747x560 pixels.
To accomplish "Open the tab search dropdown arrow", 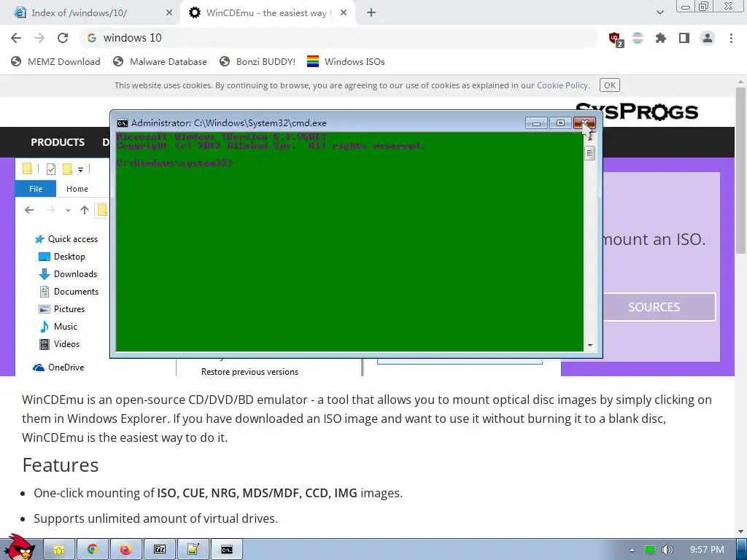I will pos(659,13).
